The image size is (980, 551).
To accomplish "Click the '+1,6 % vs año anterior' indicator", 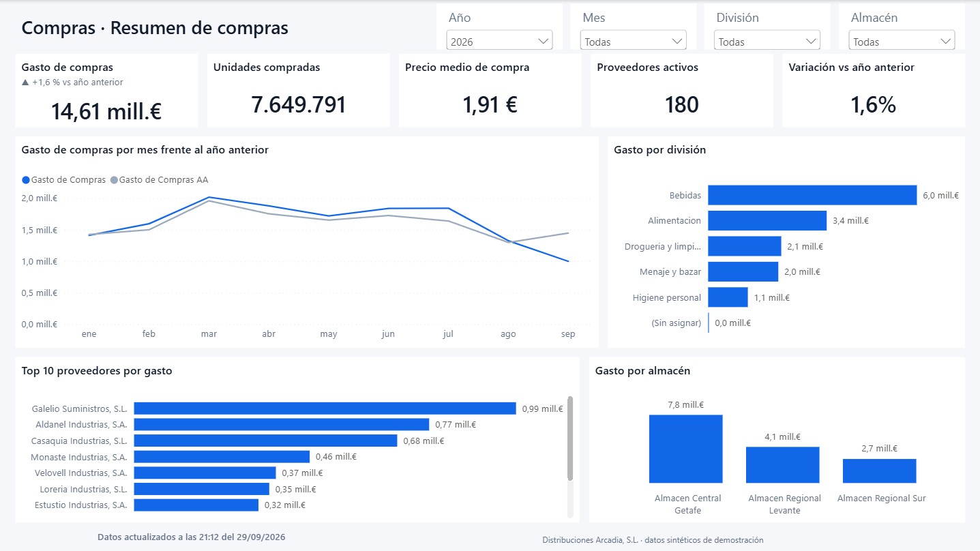I will coord(72,83).
